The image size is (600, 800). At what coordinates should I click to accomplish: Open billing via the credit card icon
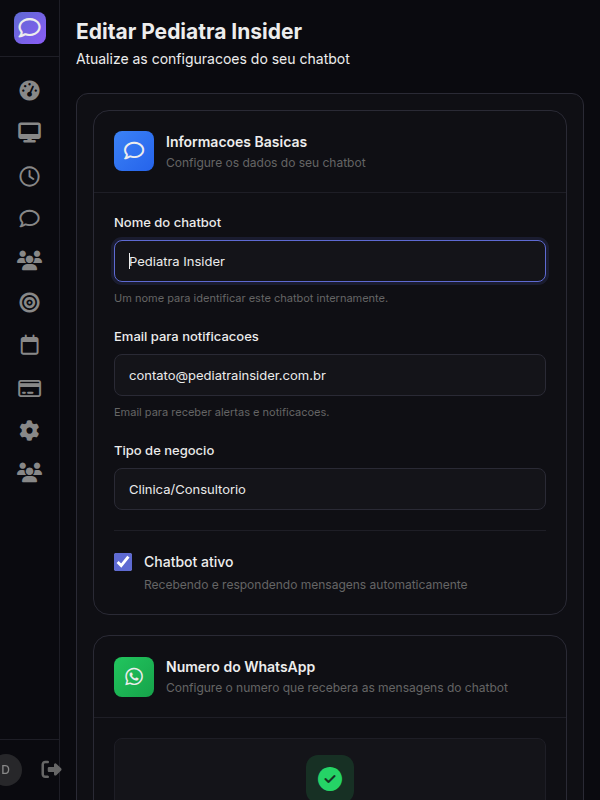point(29,388)
